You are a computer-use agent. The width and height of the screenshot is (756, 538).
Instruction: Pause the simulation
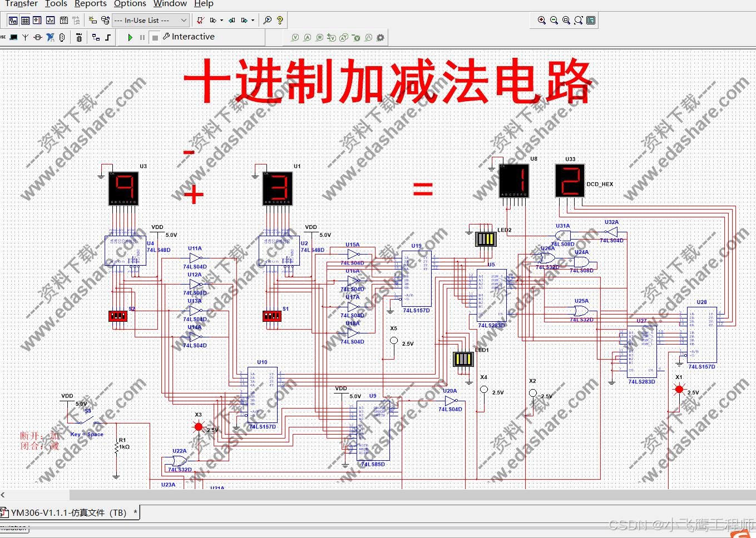click(142, 37)
